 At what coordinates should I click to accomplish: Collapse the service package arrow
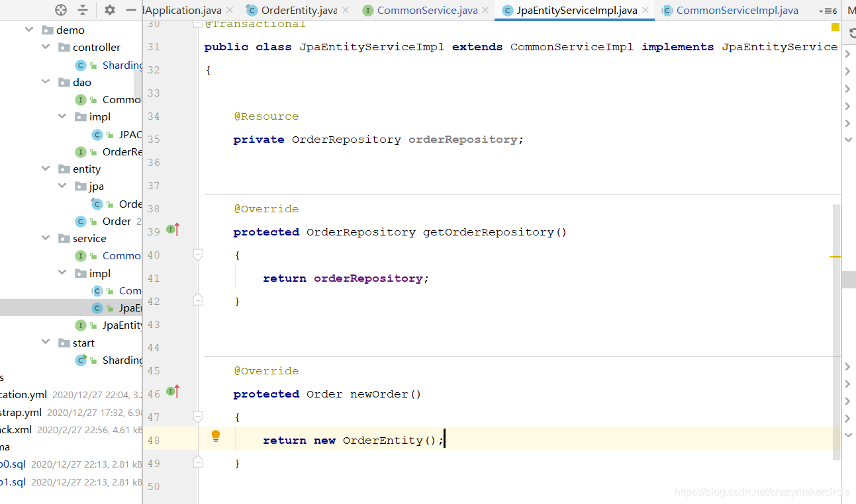coord(46,238)
